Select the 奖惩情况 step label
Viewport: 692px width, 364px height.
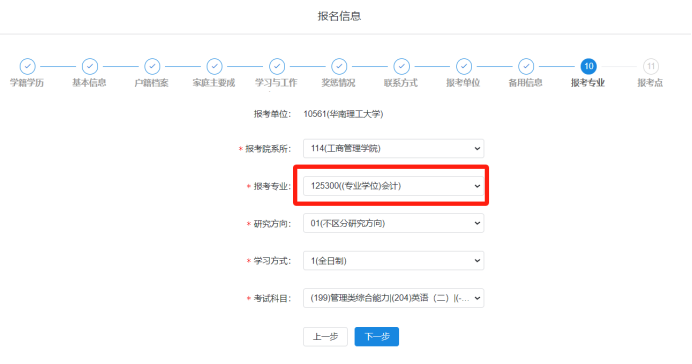pyautogui.click(x=338, y=83)
